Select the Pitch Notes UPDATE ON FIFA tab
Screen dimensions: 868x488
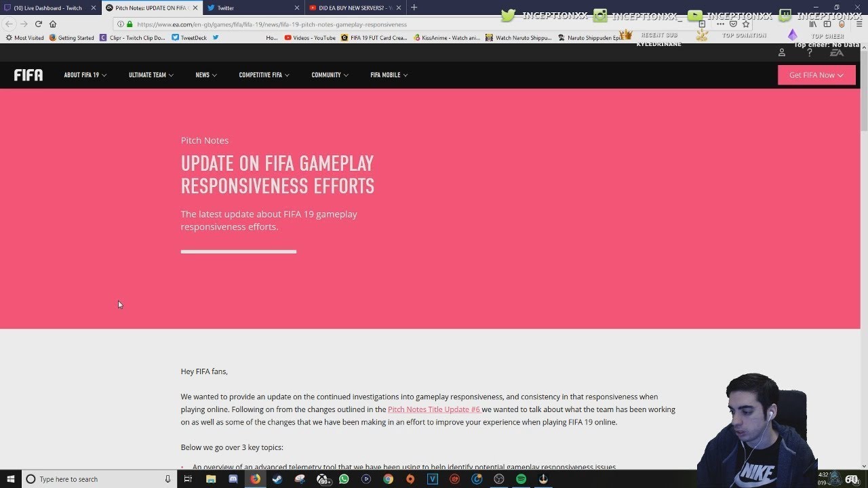click(152, 8)
